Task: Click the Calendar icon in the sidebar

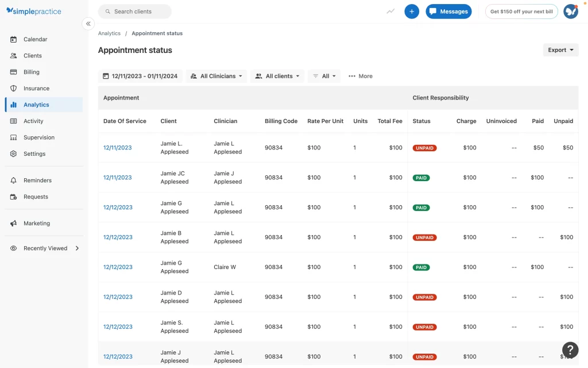Action: point(13,40)
